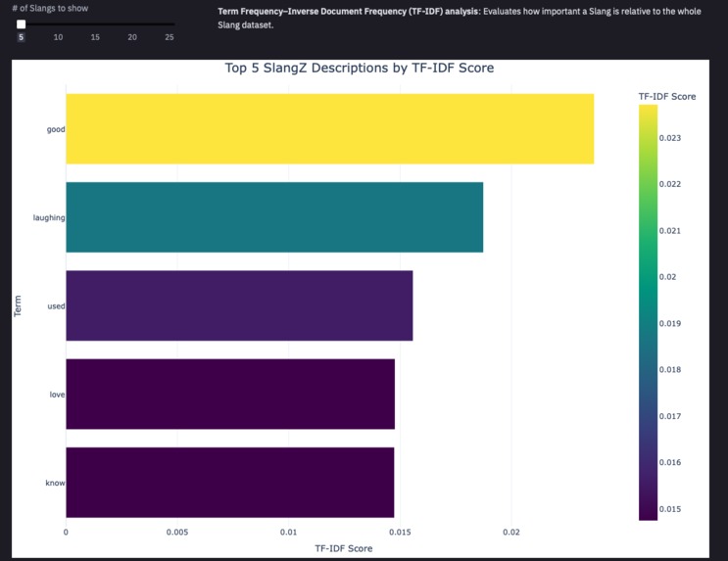Click the slider handle at value 5
Image resolution: width=728 pixels, height=561 pixels.
point(21,24)
